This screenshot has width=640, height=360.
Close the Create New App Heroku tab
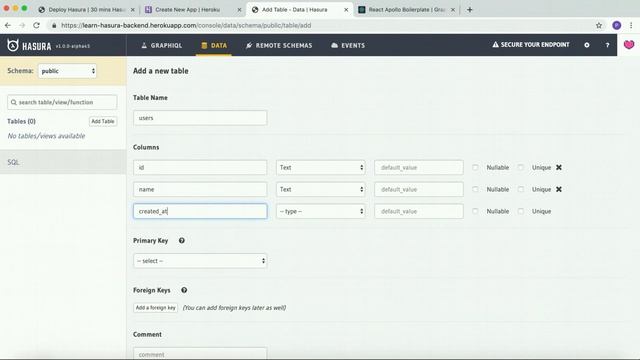(240, 9)
